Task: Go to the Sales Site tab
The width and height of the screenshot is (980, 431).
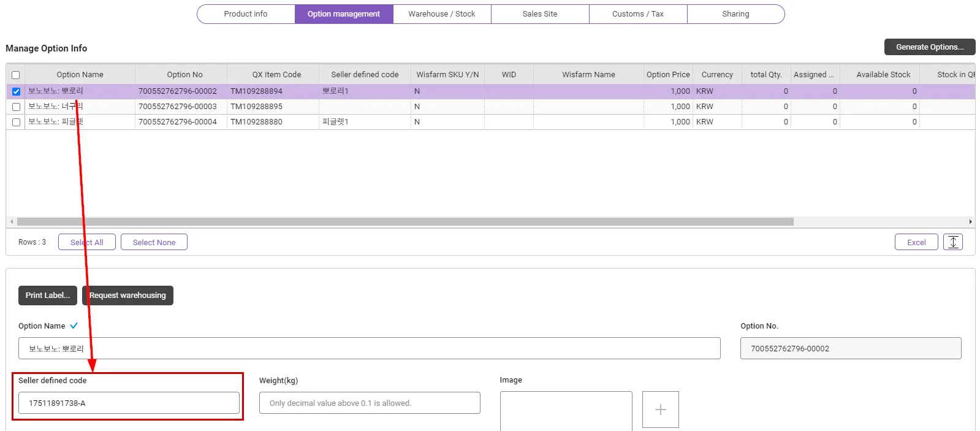Action: (x=539, y=14)
